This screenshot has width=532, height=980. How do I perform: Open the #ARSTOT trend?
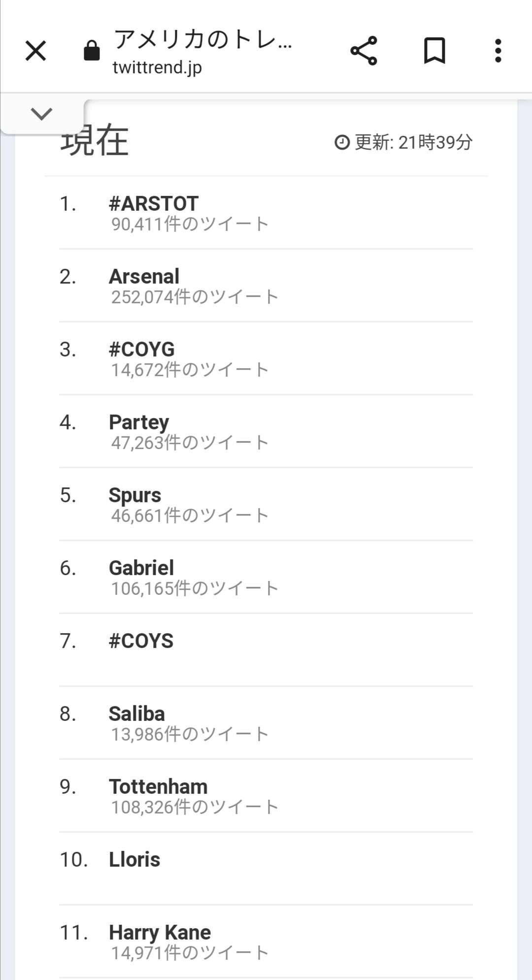pyautogui.click(x=154, y=203)
